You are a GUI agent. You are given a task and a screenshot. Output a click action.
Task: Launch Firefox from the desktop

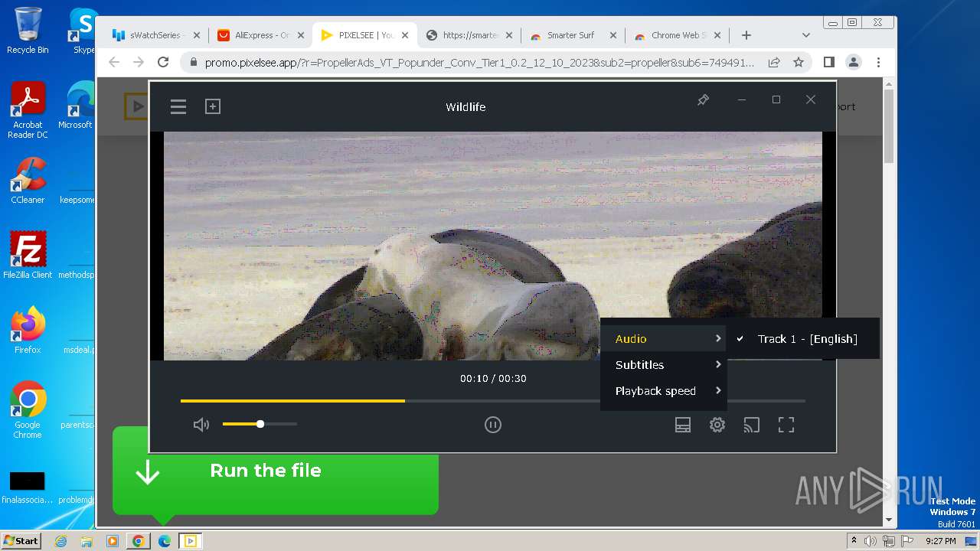pos(28,331)
